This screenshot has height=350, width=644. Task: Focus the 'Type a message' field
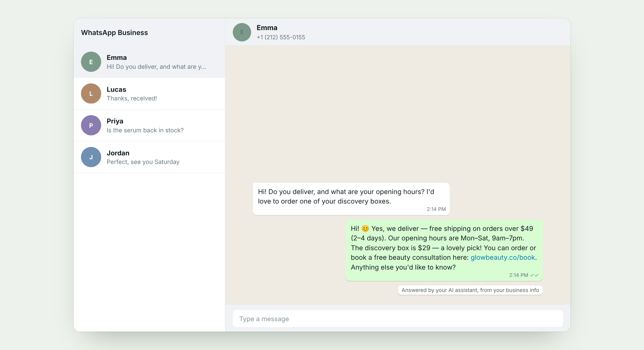[x=398, y=319]
